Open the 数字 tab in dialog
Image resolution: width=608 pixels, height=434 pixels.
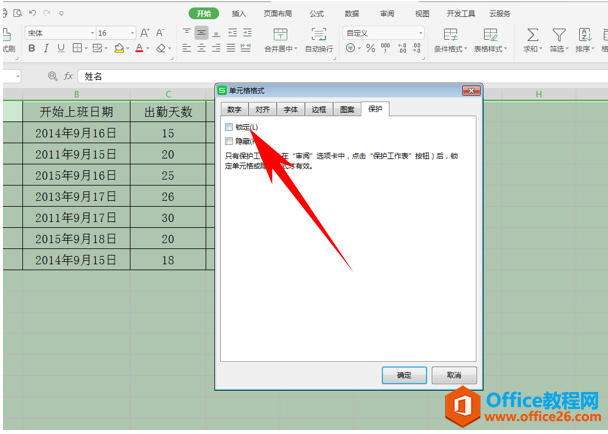[235, 110]
